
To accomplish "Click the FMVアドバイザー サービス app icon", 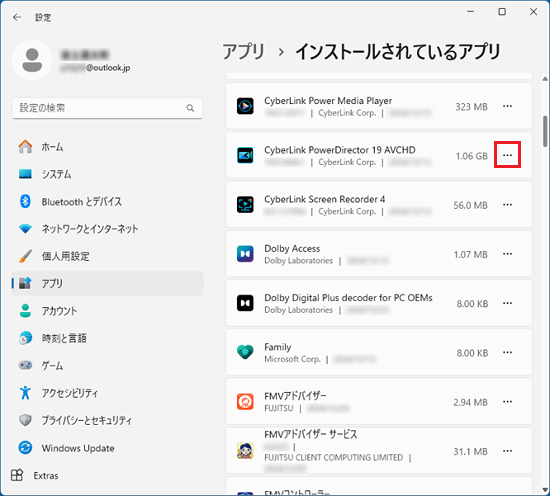I will pyautogui.click(x=245, y=451).
